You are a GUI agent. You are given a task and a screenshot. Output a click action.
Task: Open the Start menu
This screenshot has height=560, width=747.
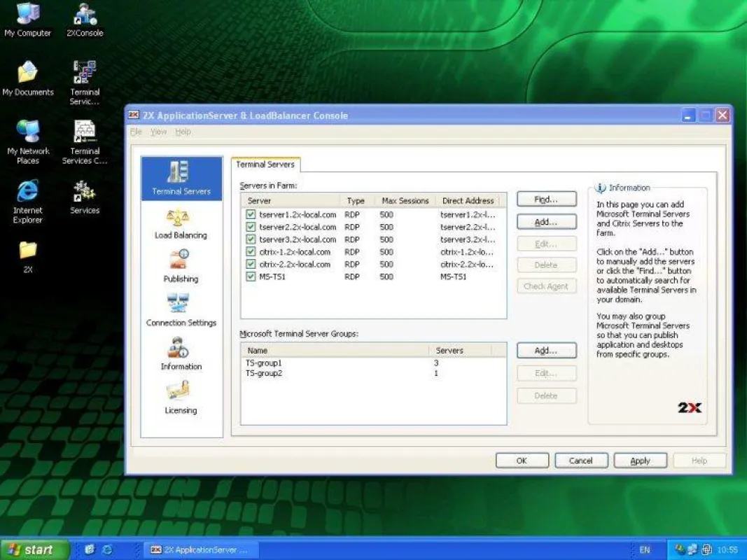point(35,549)
